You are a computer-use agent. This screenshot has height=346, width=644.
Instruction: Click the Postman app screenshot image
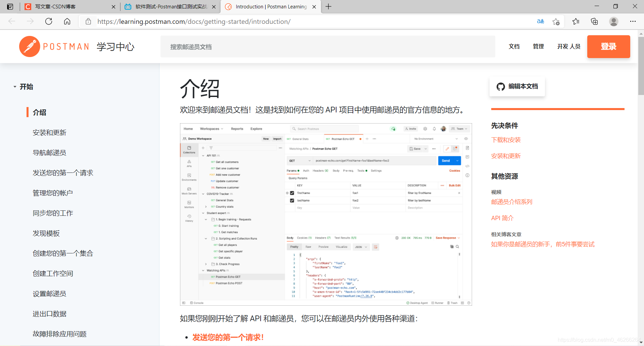326,214
